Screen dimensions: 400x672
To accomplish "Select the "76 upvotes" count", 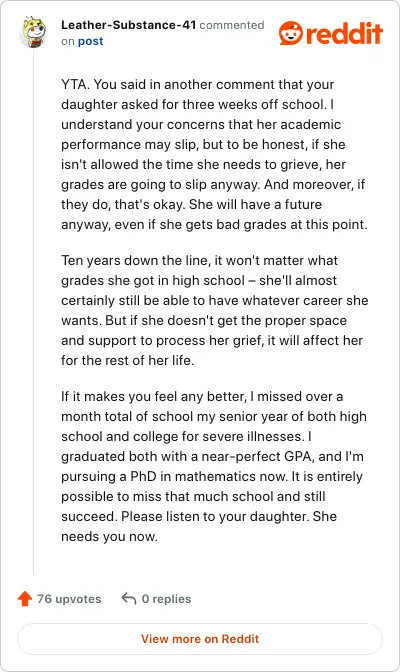I will pos(69,599).
